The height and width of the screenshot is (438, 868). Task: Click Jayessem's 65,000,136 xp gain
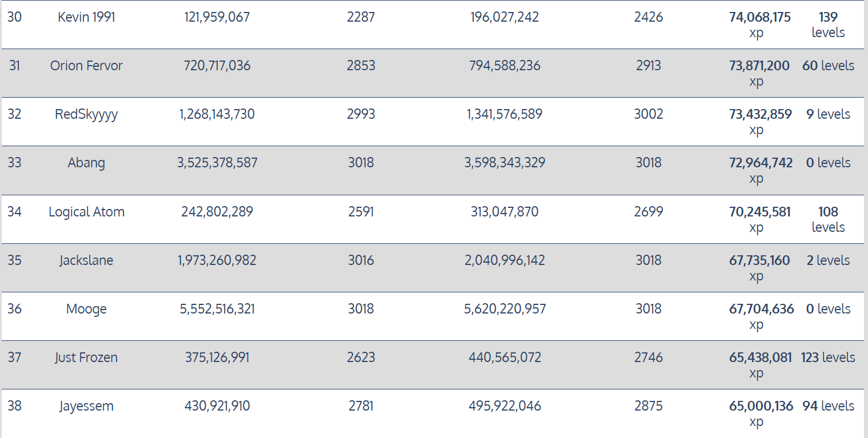tap(761, 413)
